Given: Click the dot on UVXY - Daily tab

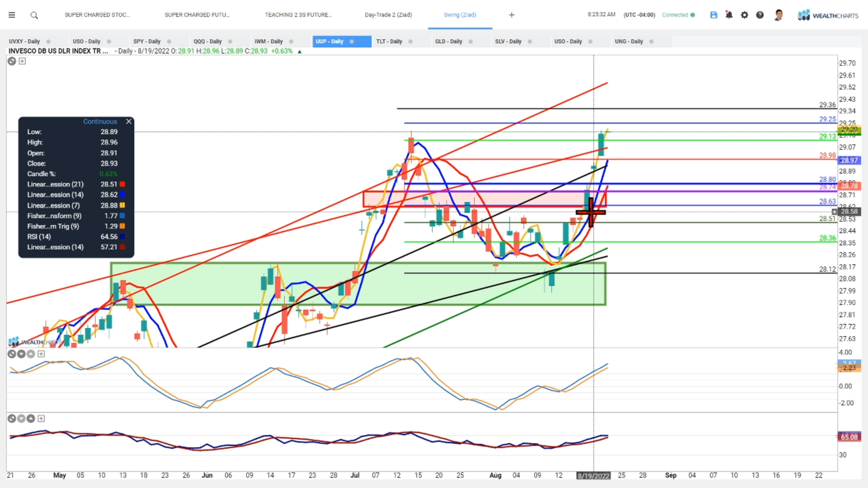Looking at the screenshot, I should (48, 42).
